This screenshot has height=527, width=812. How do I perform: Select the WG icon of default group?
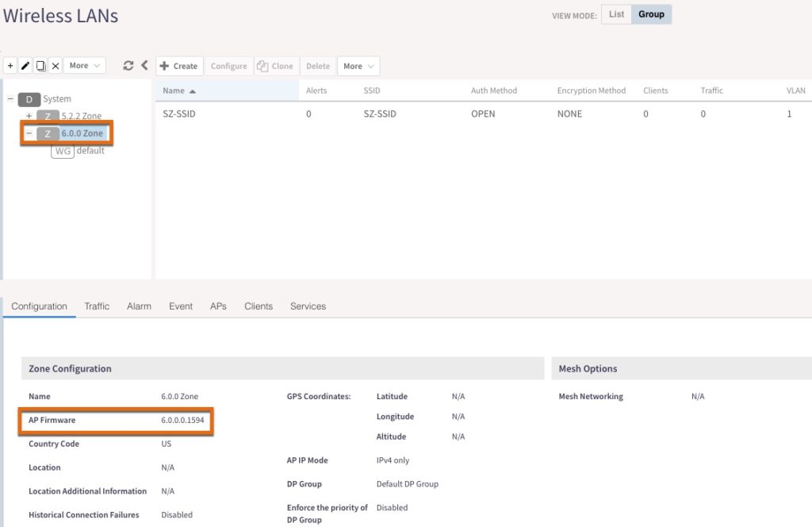click(x=63, y=151)
